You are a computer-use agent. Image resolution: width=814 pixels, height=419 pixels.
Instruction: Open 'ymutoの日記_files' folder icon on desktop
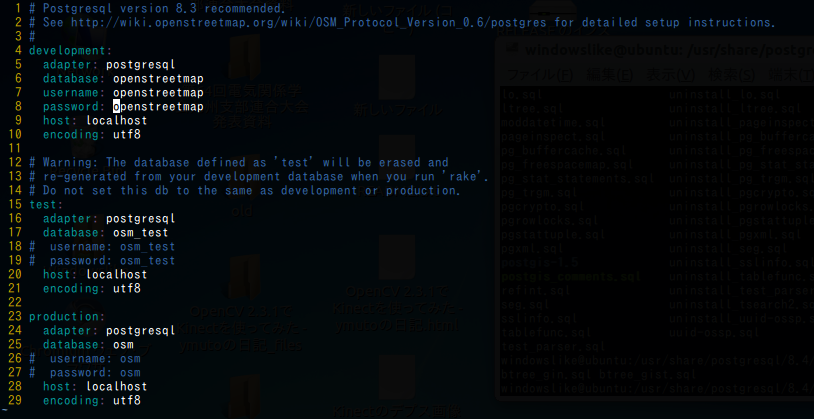243,278
